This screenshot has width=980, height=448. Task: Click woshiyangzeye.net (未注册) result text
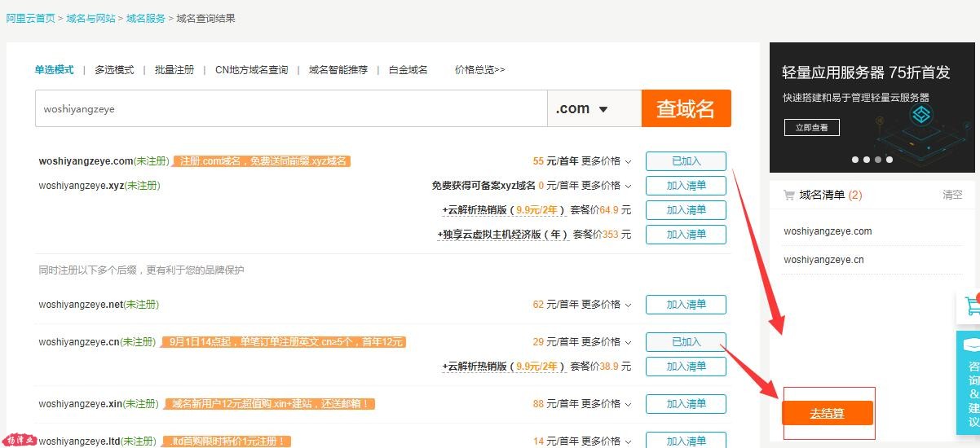(x=99, y=305)
